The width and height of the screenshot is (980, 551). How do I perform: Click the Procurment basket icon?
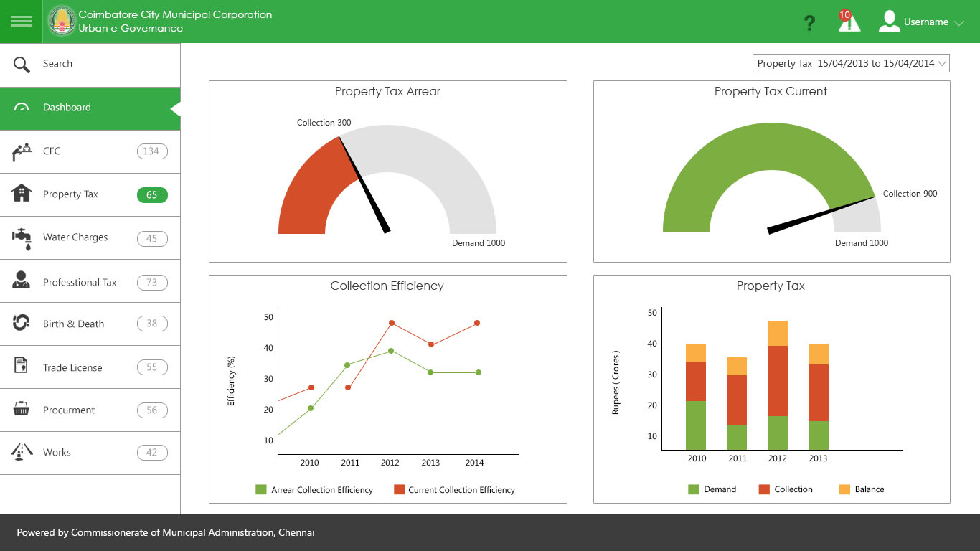click(22, 410)
